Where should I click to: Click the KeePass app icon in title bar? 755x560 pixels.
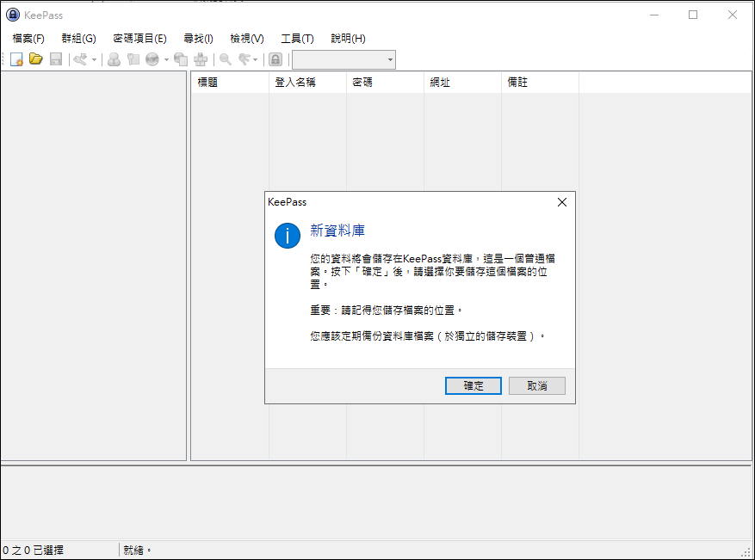tap(13, 15)
